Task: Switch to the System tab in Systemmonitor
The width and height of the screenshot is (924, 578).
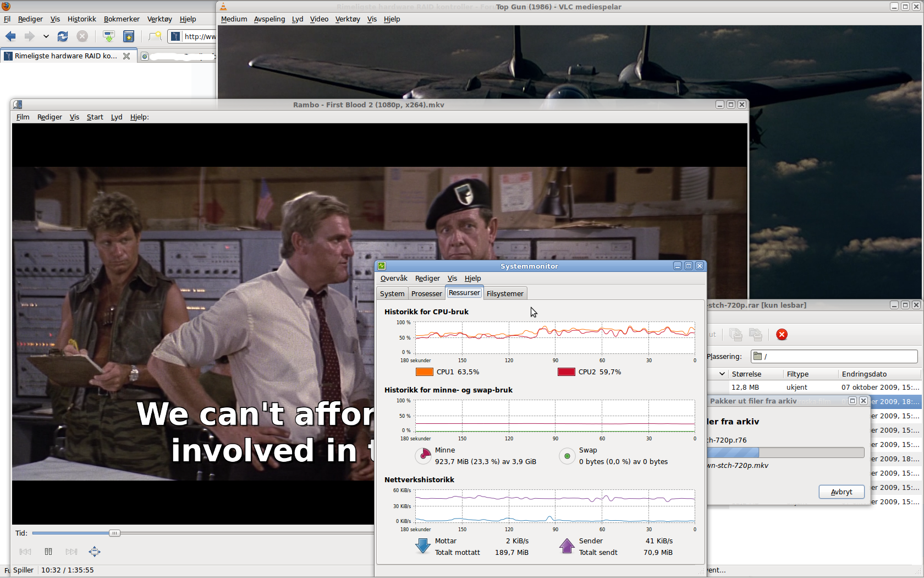Action: pyautogui.click(x=392, y=294)
